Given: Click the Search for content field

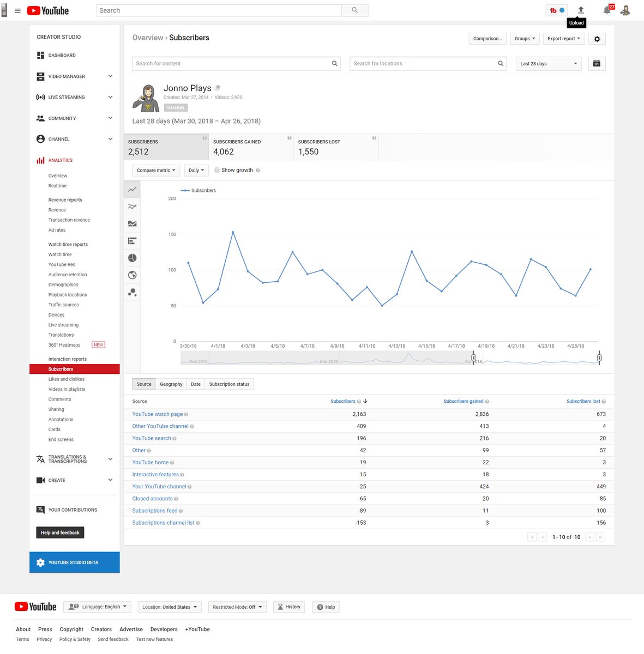Looking at the screenshot, I should (x=237, y=64).
